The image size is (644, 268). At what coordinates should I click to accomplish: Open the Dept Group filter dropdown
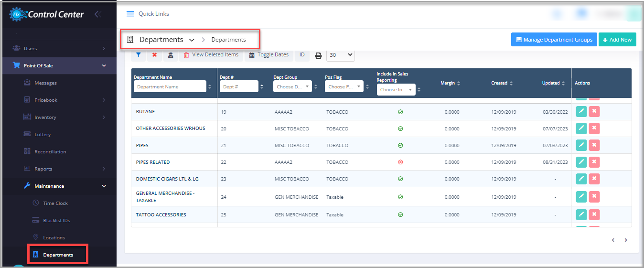pyautogui.click(x=292, y=87)
